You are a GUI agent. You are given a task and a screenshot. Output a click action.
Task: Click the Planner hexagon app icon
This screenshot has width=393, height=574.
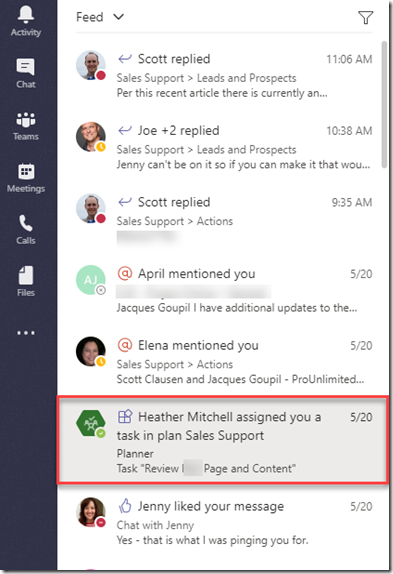90,423
